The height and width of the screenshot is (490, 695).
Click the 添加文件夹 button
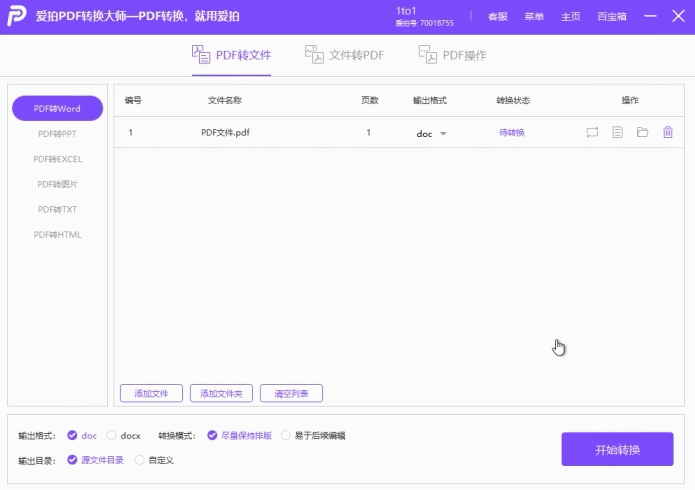click(x=221, y=393)
